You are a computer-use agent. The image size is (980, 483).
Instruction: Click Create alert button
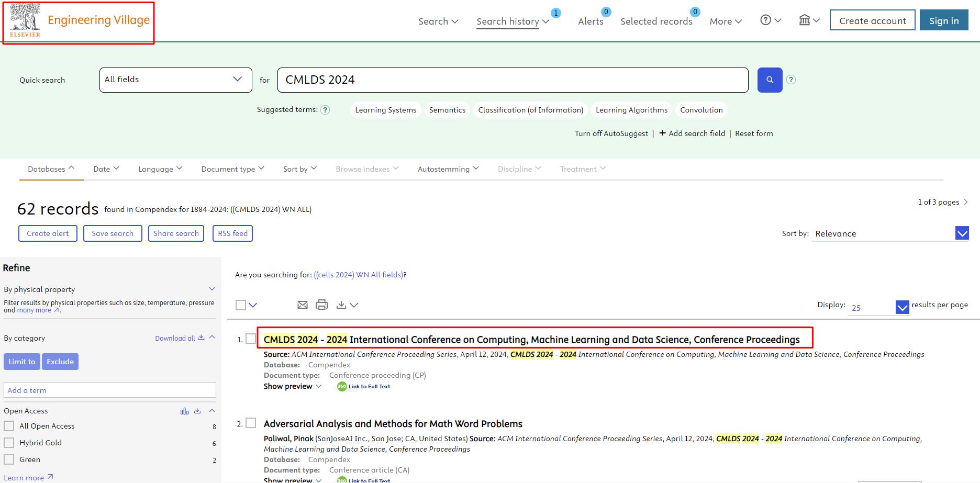[x=48, y=233]
